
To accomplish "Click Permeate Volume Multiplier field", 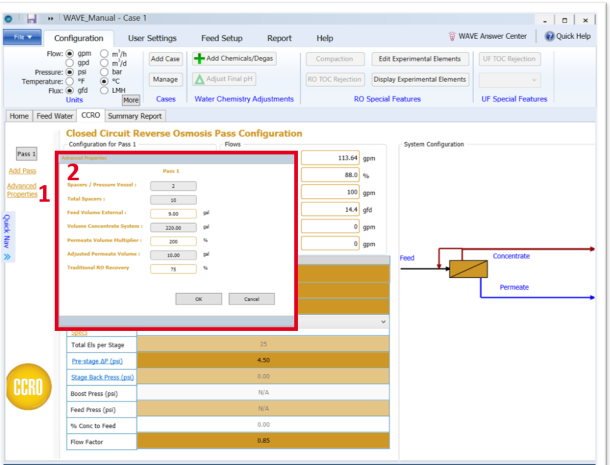I will pos(173,241).
